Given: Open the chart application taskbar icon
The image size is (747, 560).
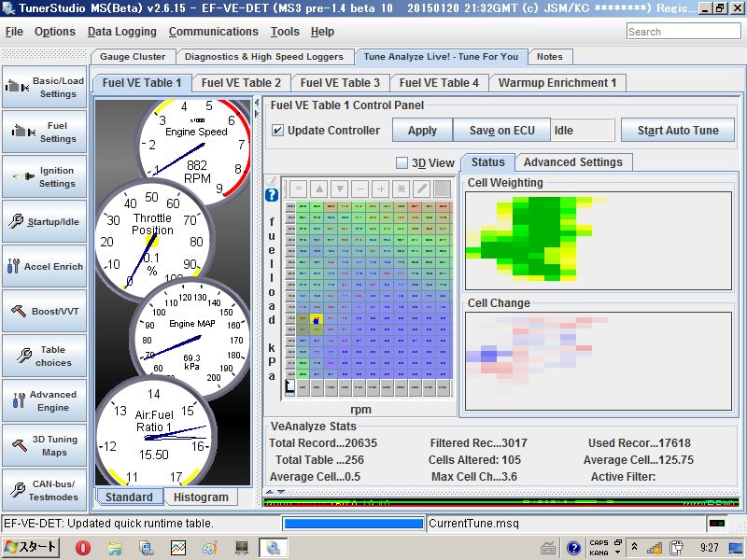Looking at the screenshot, I should coord(178,548).
